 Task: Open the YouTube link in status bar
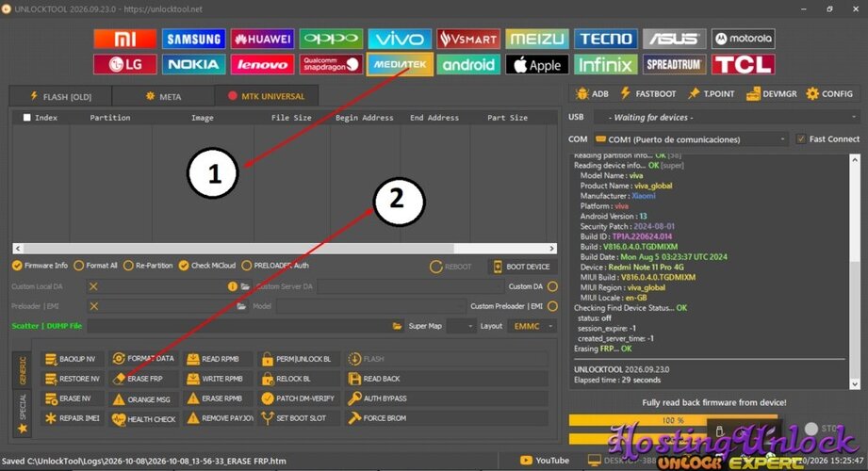(544, 460)
